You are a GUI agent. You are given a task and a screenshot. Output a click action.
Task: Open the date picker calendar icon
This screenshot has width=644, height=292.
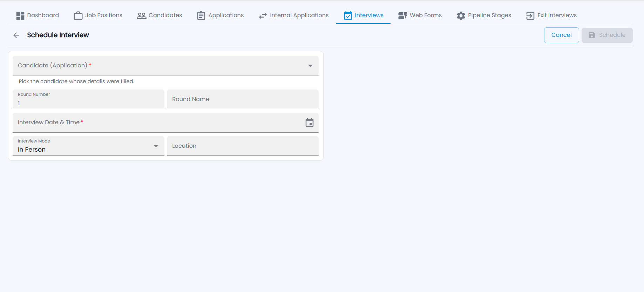tap(310, 122)
